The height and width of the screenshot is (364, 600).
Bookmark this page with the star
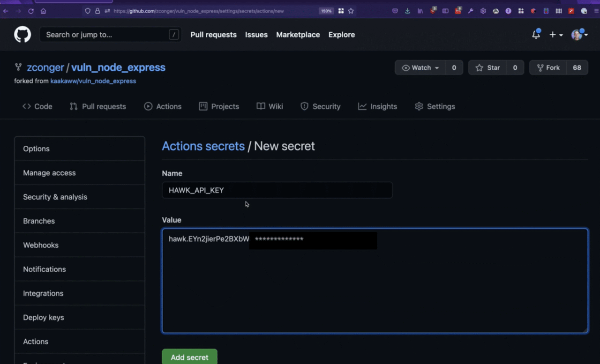[x=351, y=11]
